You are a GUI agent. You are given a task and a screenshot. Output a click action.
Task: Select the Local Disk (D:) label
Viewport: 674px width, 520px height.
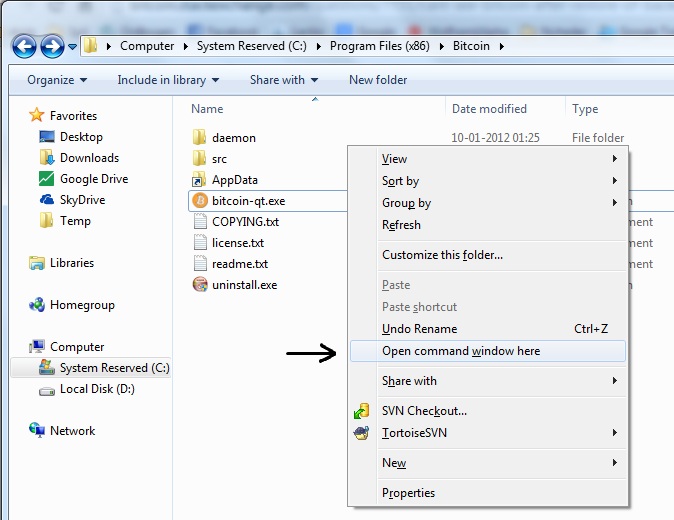click(98, 389)
